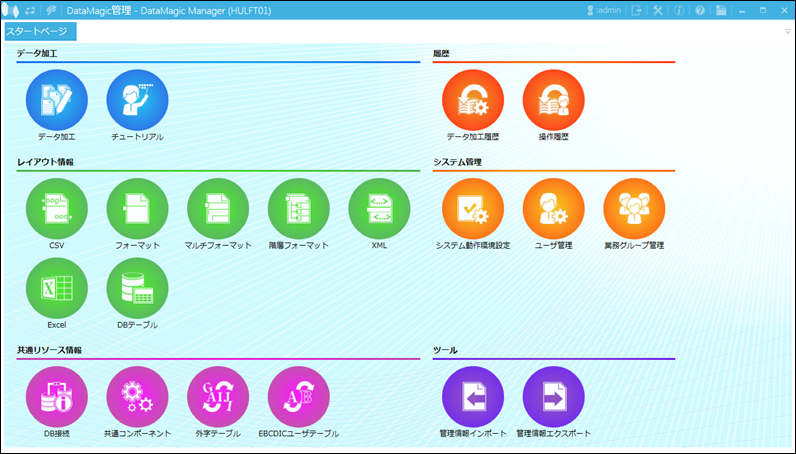Screen dimensions: 796x454
Task: Click the 'レイアウト情報' section heading
Action: (x=45, y=162)
